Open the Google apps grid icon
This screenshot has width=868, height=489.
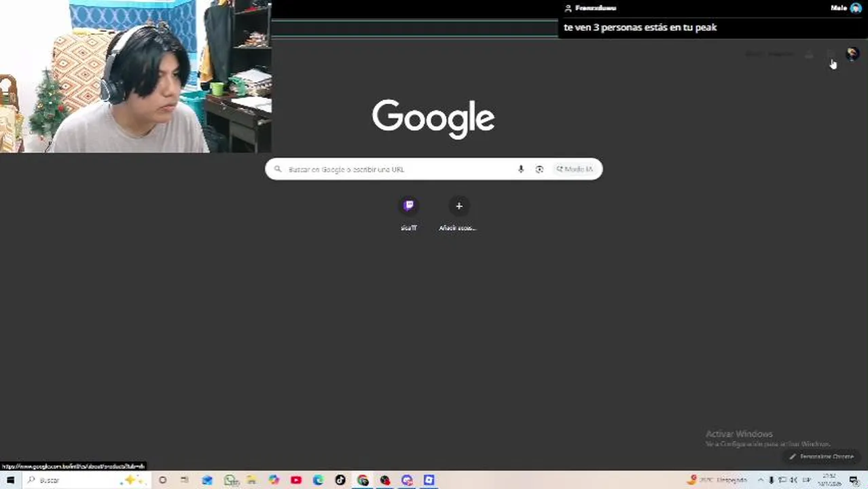(x=831, y=54)
